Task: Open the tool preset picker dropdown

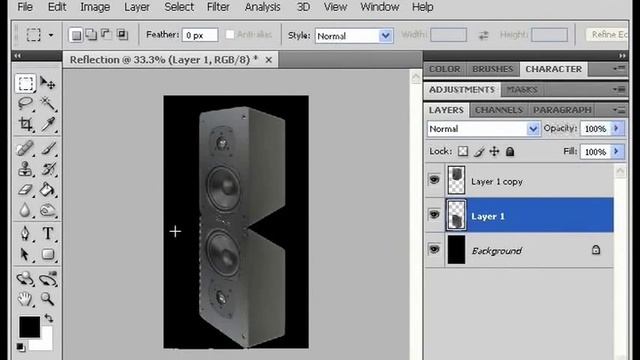Action: click(x=51, y=35)
